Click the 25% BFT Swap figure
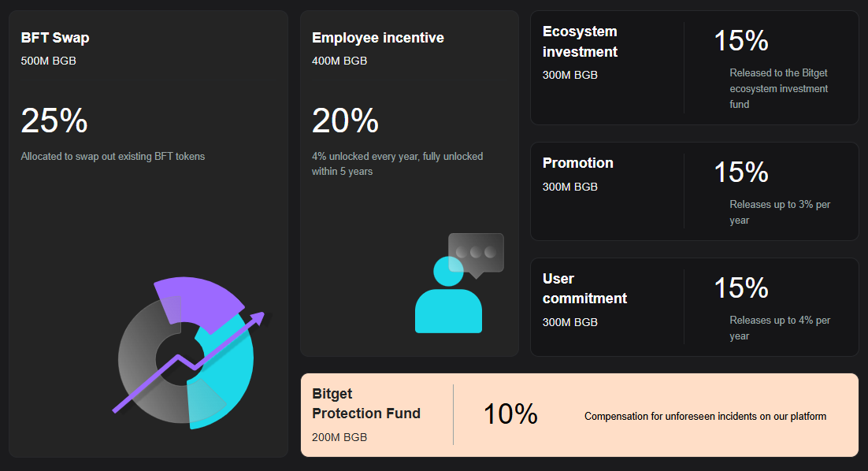This screenshot has width=868, height=471. [54, 121]
